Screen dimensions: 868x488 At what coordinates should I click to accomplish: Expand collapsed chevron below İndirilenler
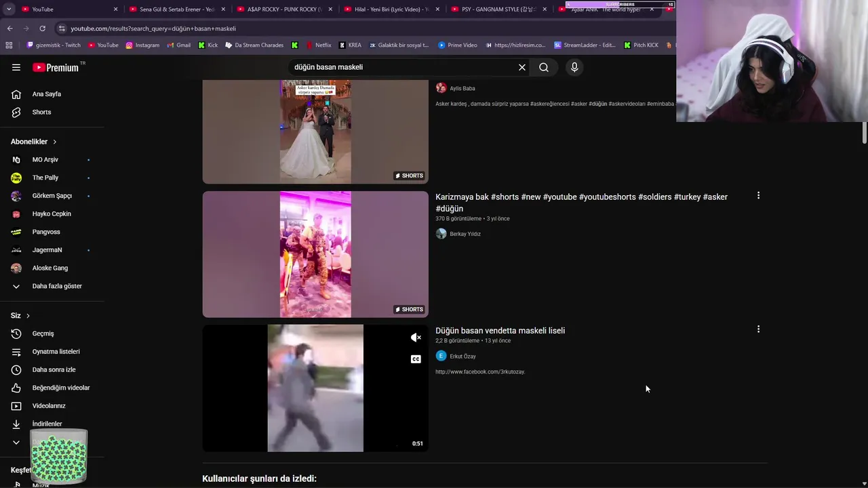pyautogui.click(x=16, y=442)
